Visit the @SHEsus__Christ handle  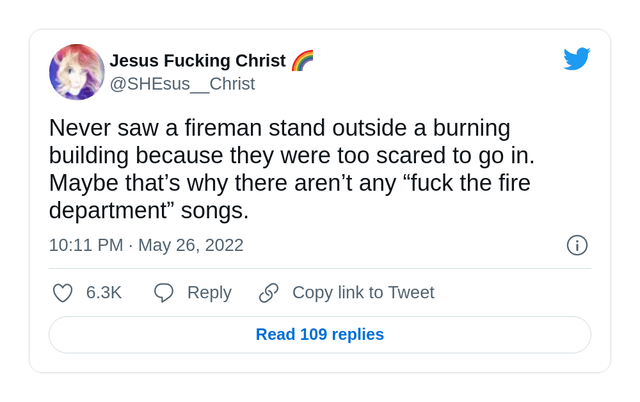(182, 84)
